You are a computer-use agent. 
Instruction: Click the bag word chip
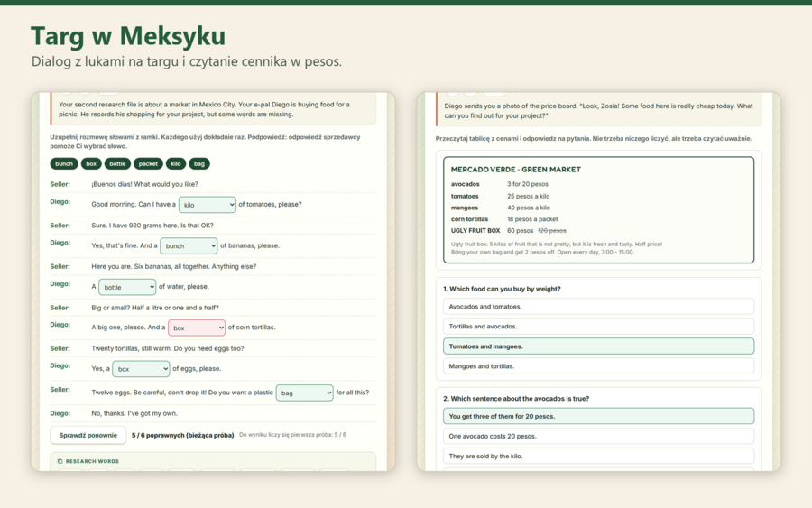(199, 163)
